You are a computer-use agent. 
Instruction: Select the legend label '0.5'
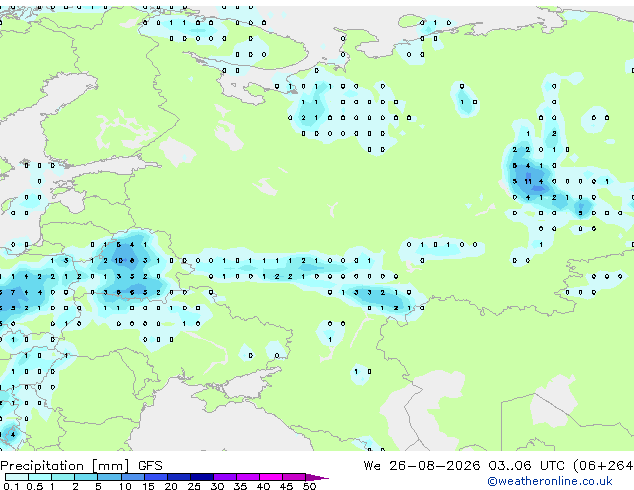click(x=34, y=486)
